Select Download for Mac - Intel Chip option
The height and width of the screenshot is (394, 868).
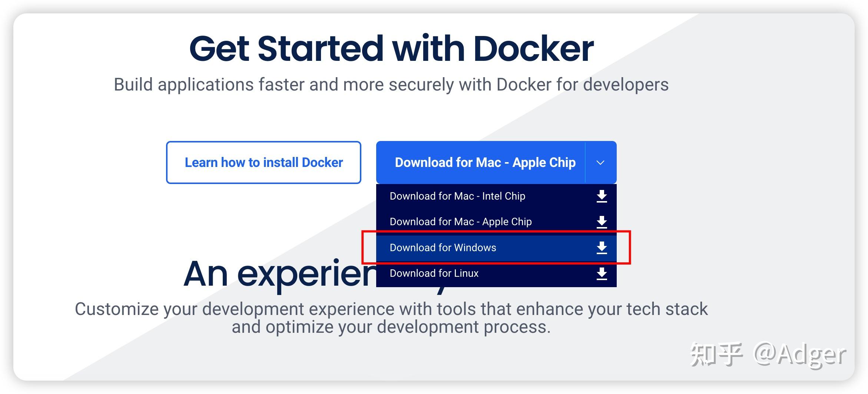click(496, 196)
